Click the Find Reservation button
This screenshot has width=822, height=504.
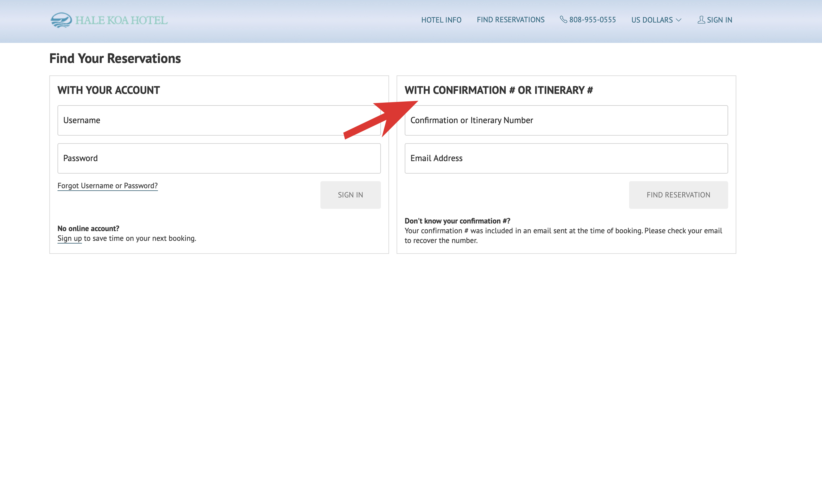coord(678,195)
